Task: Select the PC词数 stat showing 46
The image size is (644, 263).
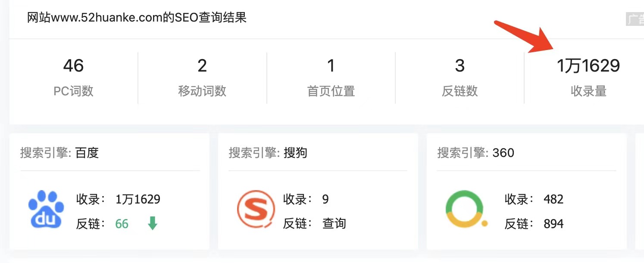Action: point(73,77)
